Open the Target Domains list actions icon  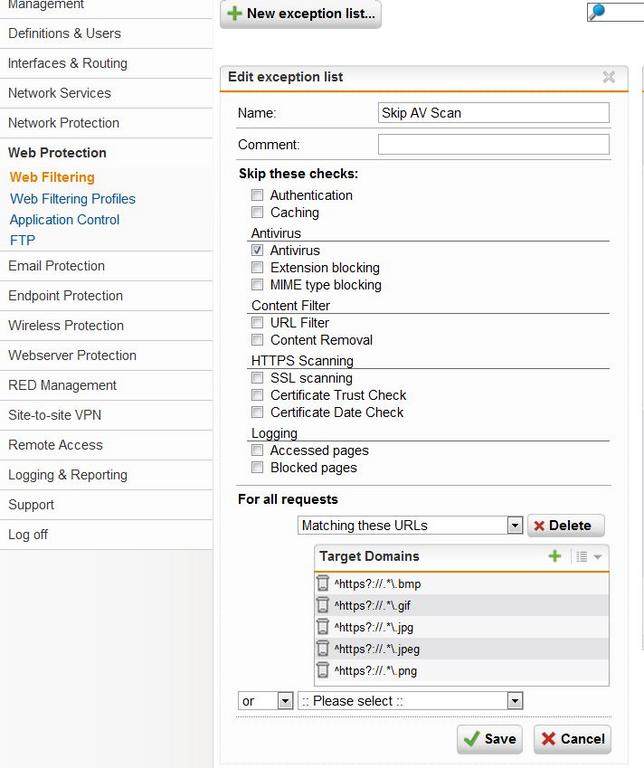tap(581, 556)
